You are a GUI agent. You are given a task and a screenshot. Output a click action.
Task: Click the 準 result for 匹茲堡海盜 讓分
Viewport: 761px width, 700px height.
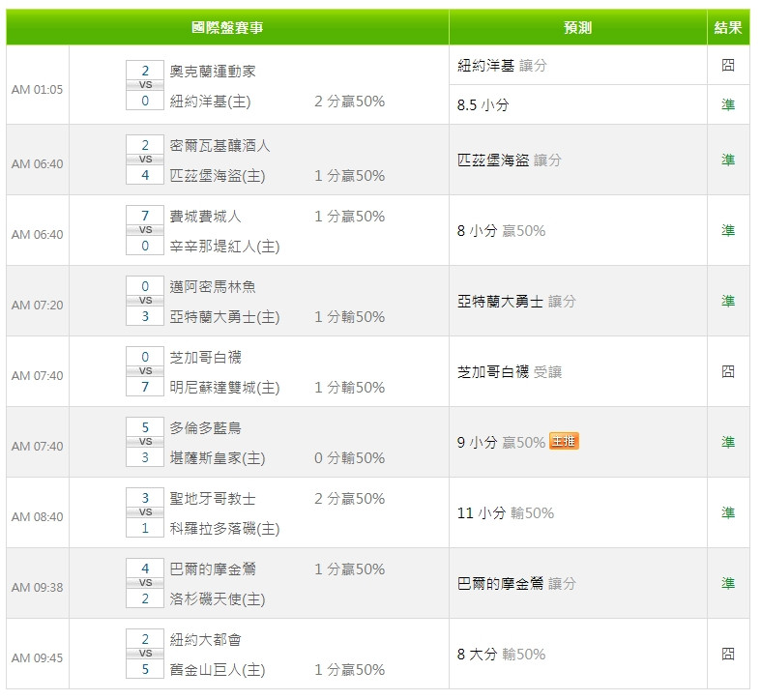(728, 160)
